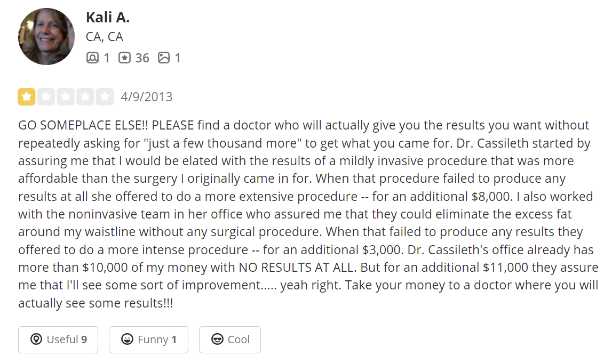Image resolution: width=604 pixels, height=364 pixels.
Task: Click the photos count icon
Action: click(x=164, y=58)
